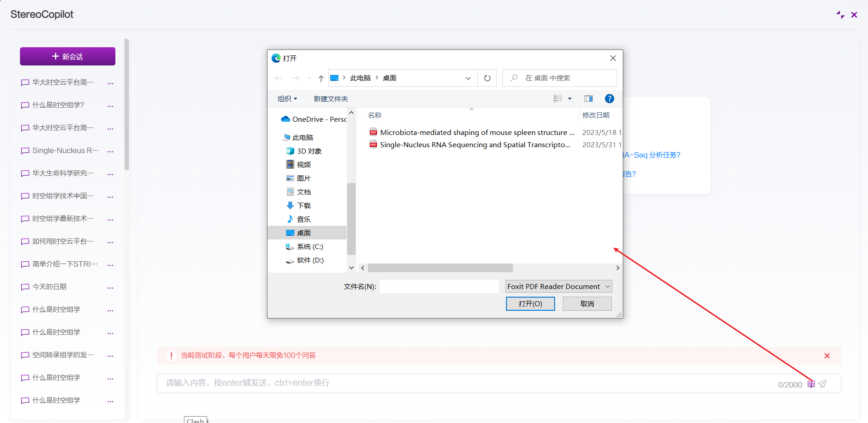Screen dimensions: 868x423
Task: Start a new chat with 新会话
Action: [x=68, y=56]
